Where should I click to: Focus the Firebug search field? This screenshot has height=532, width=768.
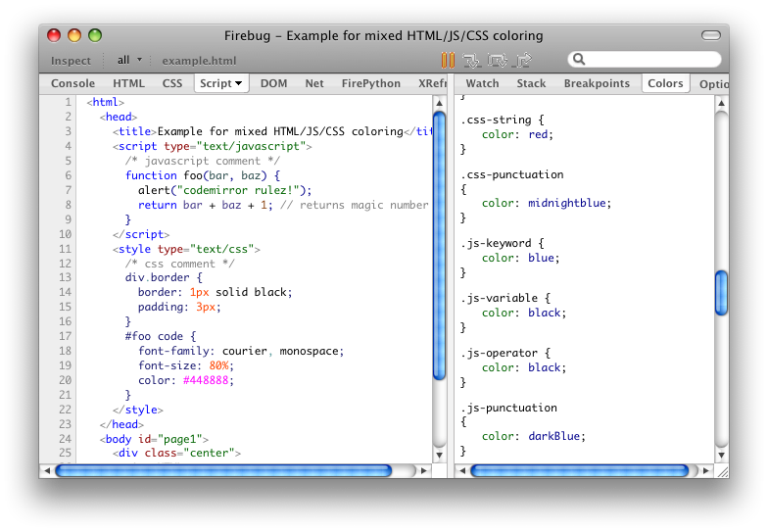[645, 59]
